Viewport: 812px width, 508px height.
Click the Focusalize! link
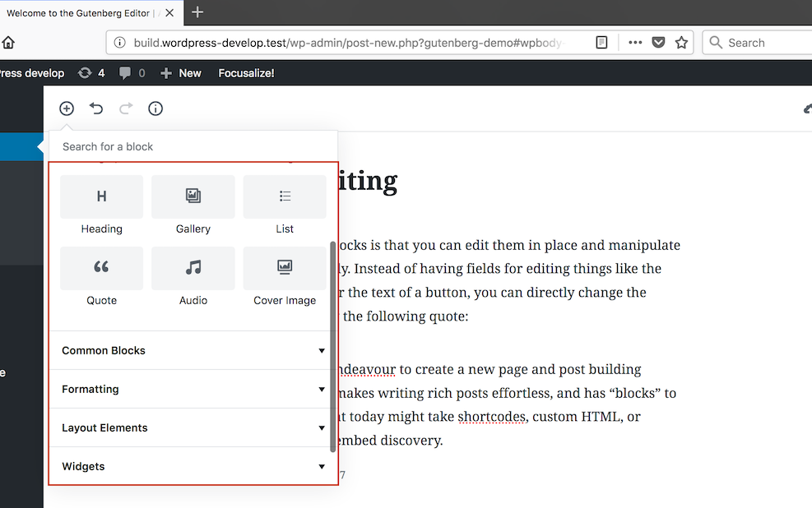[x=245, y=73]
